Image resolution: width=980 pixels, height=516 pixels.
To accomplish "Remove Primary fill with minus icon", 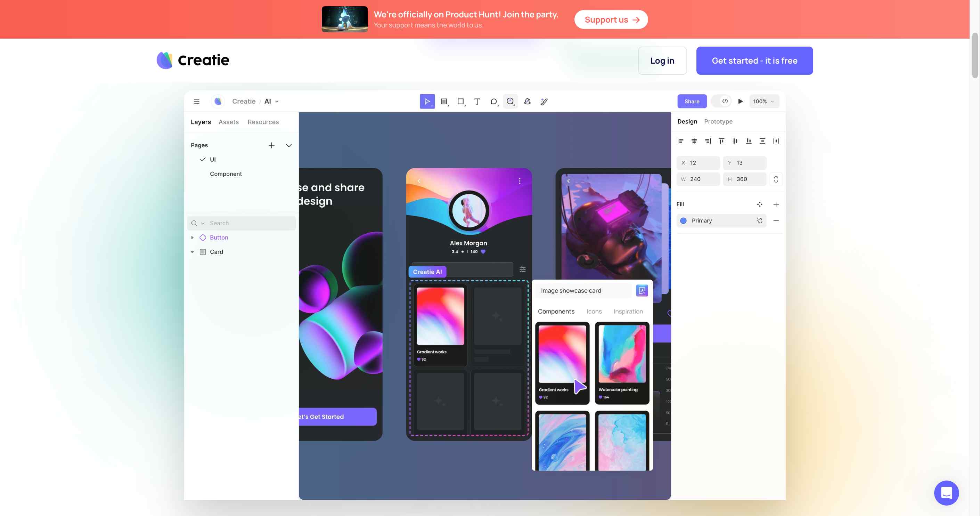I will (776, 221).
